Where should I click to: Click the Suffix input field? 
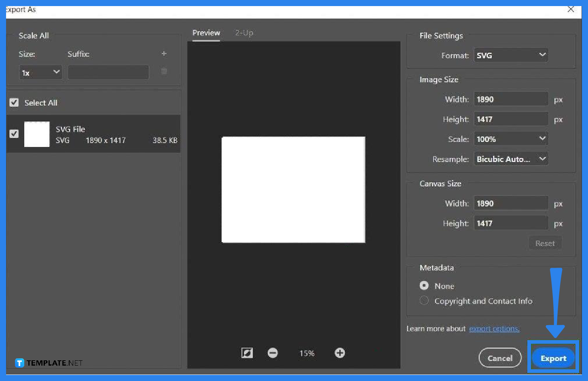coord(108,72)
